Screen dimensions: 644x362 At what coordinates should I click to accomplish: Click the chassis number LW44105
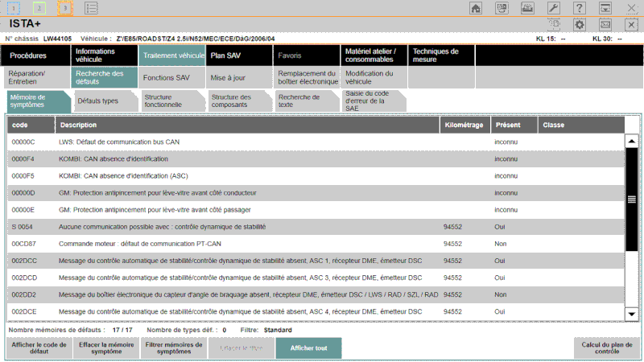[x=57, y=39]
